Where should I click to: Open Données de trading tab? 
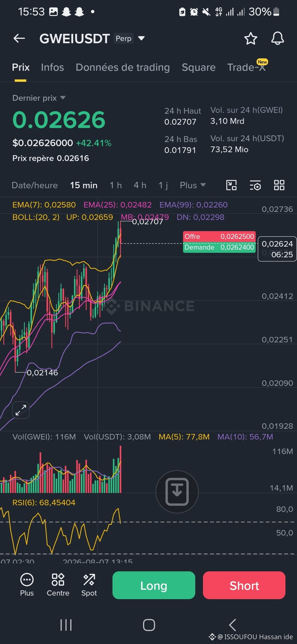(123, 67)
